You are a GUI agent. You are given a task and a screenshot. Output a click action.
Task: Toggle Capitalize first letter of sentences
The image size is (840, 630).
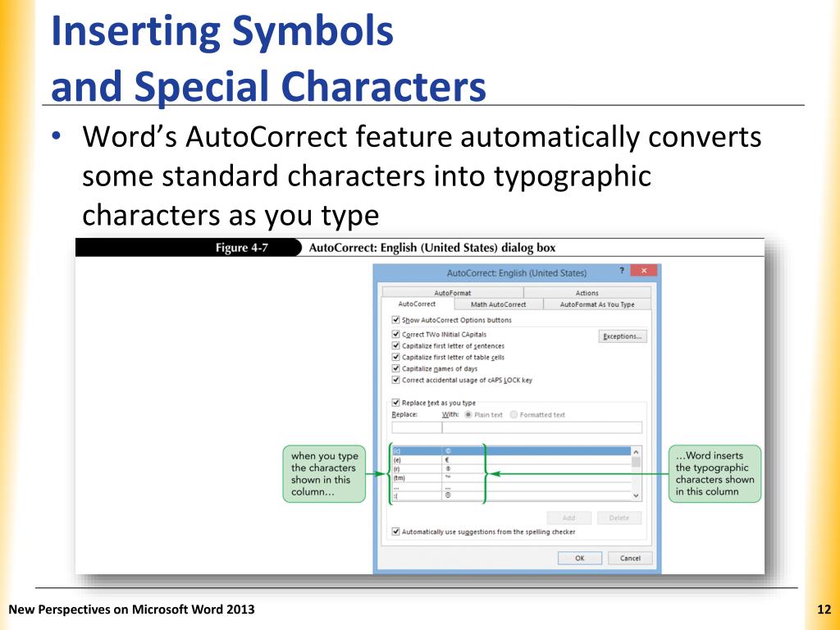(396, 345)
